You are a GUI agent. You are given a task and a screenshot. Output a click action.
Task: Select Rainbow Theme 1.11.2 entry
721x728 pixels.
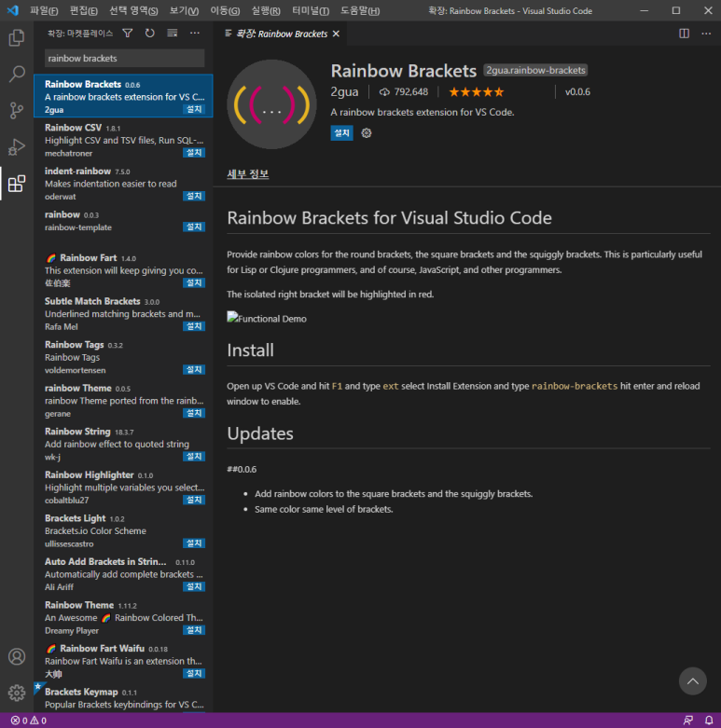point(123,617)
